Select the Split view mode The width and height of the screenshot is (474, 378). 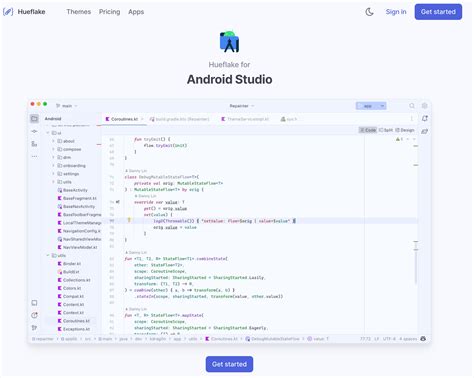(386, 130)
